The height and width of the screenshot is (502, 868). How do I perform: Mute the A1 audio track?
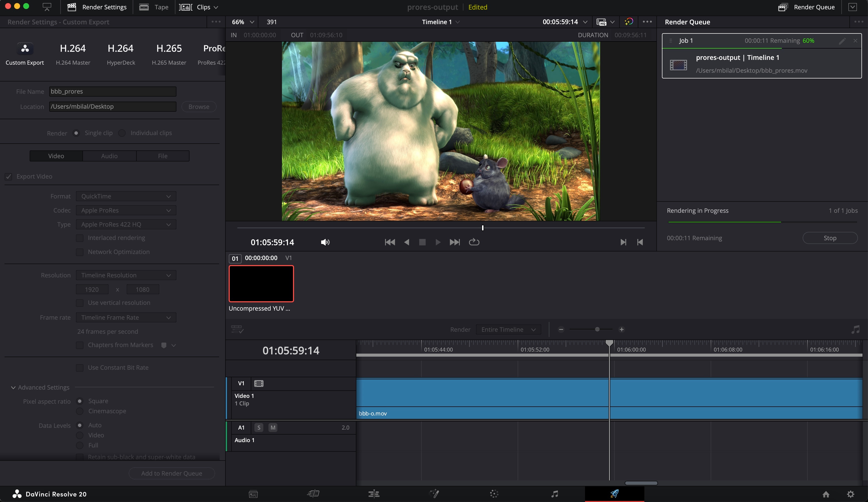point(273,428)
